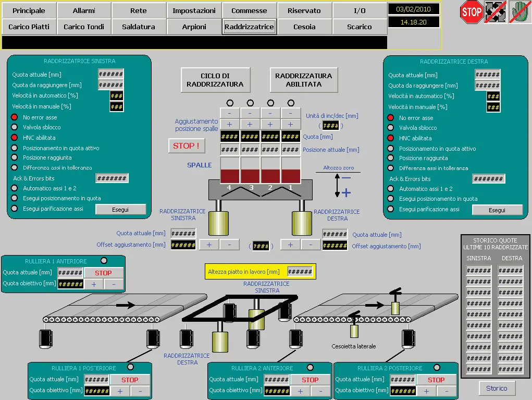
Task: Click the Rulliera 2 Anteriore status indicator circle
Action: tap(311, 368)
